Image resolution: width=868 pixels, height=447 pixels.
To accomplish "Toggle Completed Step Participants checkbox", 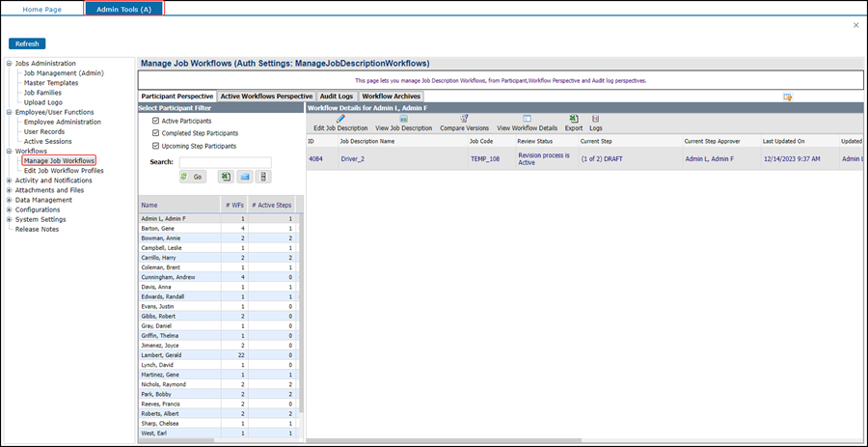I will [x=156, y=133].
